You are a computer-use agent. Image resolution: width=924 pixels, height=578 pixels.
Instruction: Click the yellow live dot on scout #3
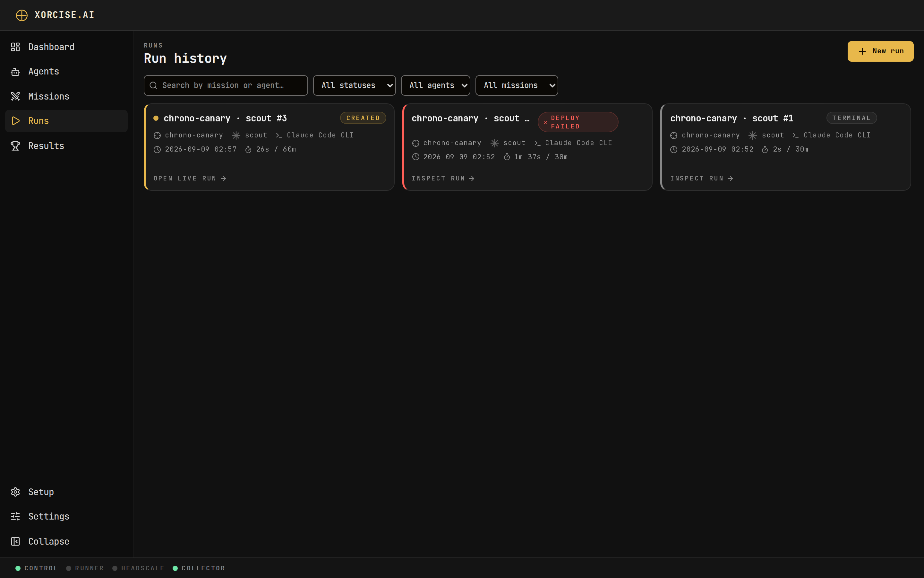pyautogui.click(x=156, y=118)
